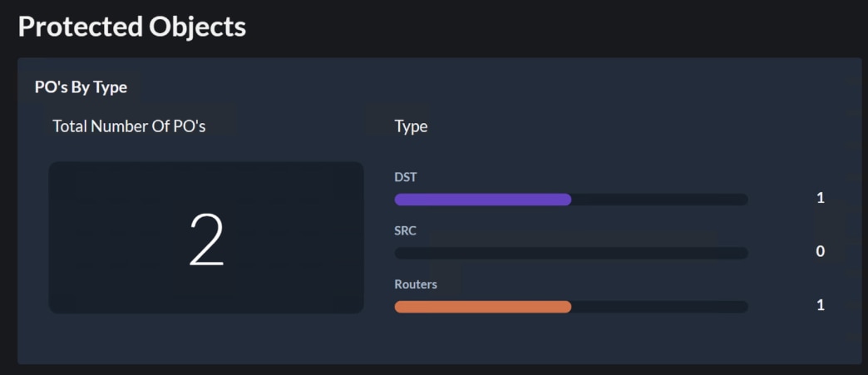Select the Routers type label

click(416, 284)
